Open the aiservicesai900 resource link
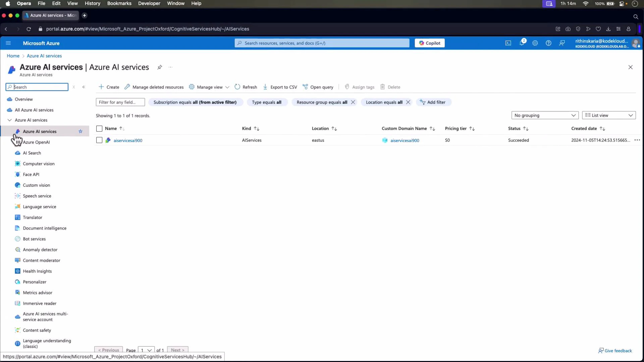This screenshot has height=362, width=644. click(x=128, y=140)
